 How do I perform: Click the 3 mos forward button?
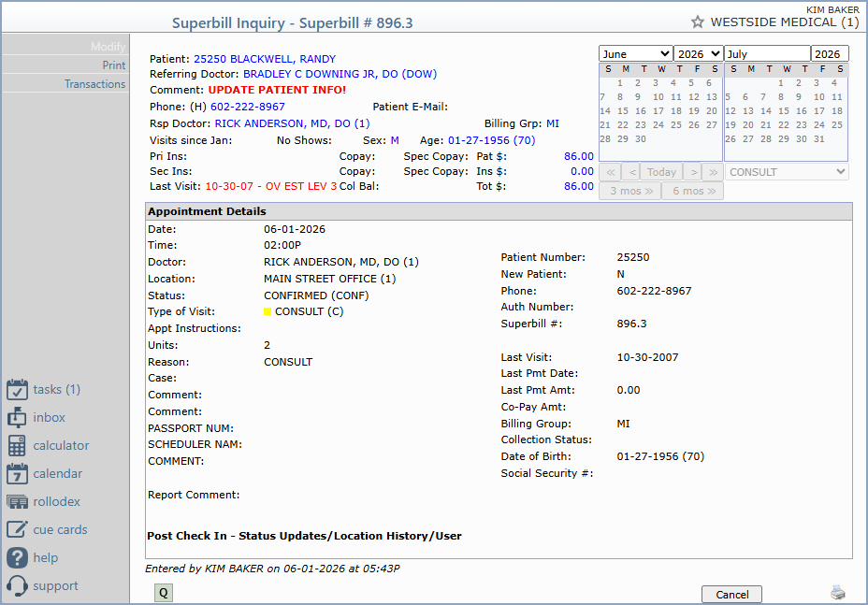click(630, 191)
